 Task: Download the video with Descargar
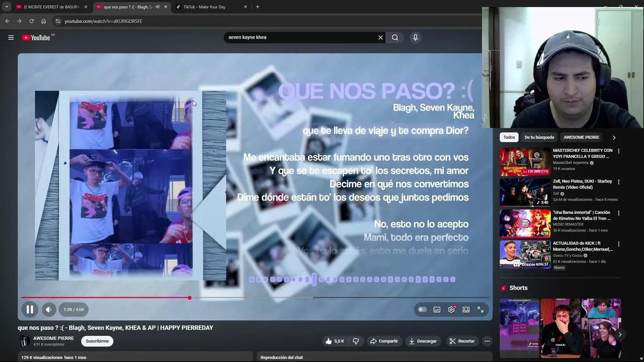(423, 341)
